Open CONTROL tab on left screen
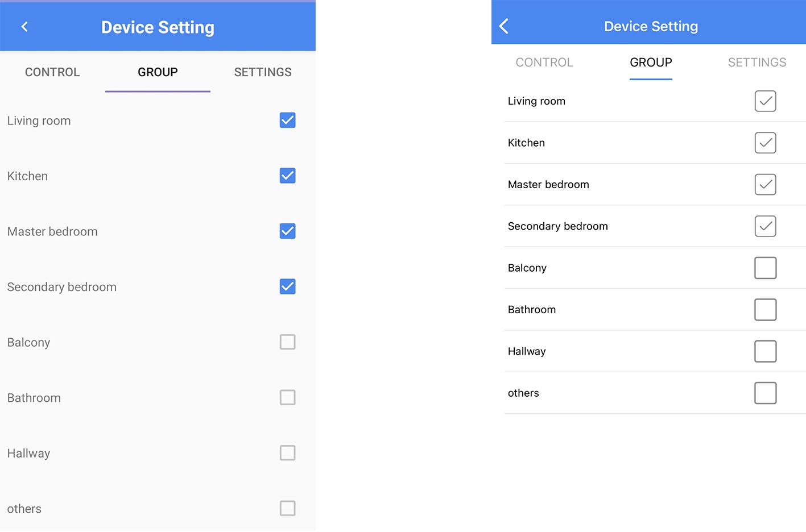This screenshot has width=806, height=532. click(52, 72)
